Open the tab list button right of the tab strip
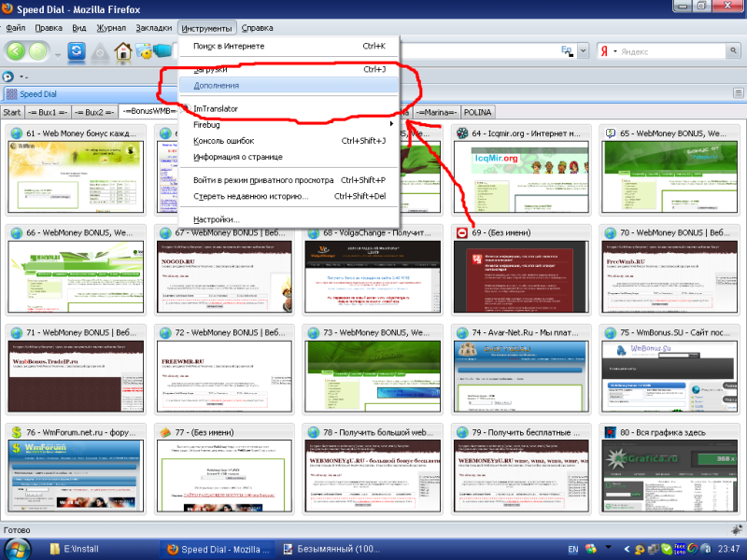747x560 pixels. coord(739,92)
